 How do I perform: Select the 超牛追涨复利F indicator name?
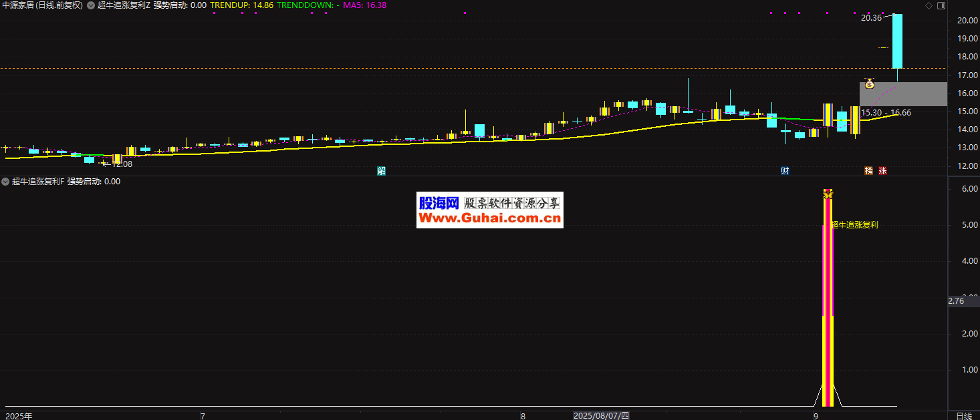point(38,181)
